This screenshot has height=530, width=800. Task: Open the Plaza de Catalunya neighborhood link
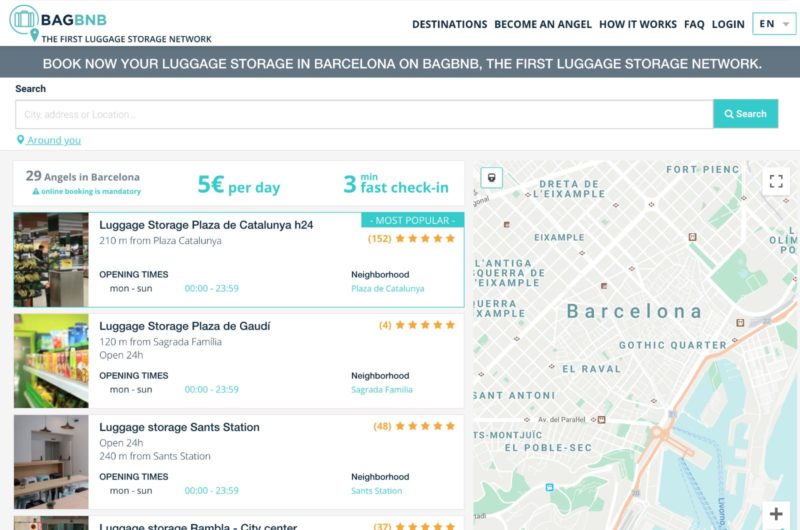388,289
